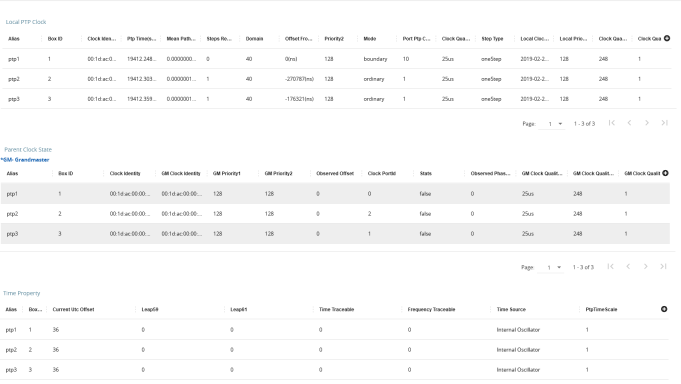Sort Parent Clock State by GM Clock Identity header

coord(181,173)
